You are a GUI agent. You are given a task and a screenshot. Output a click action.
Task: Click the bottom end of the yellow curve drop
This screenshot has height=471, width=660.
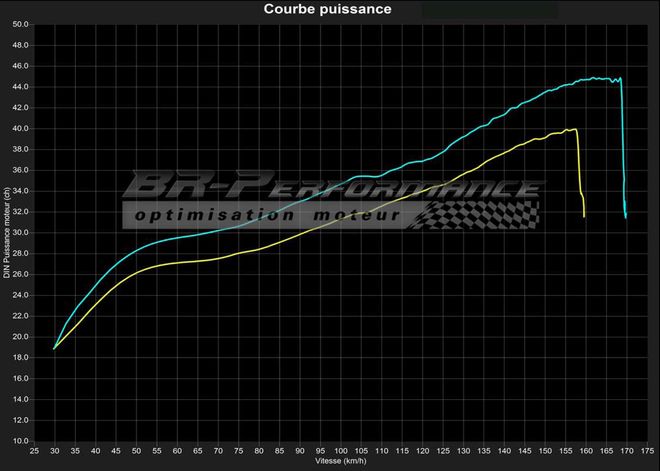pyautogui.click(x=584, y=216)
